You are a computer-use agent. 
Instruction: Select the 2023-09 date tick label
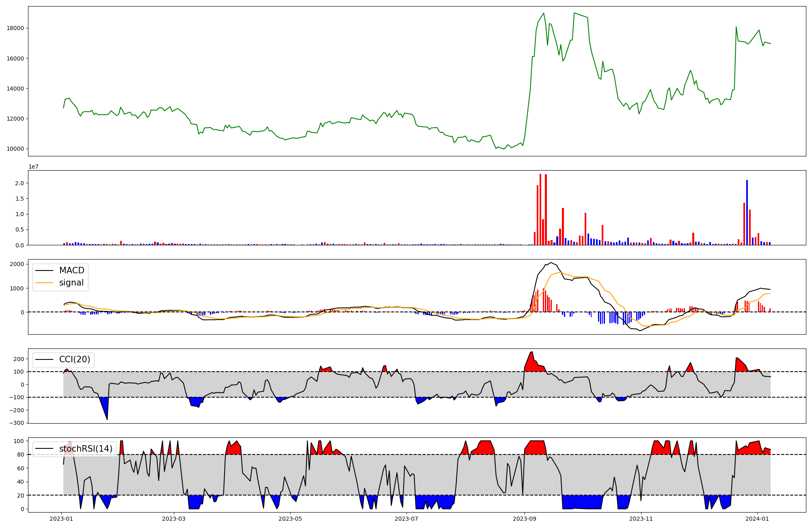point(525,519)
